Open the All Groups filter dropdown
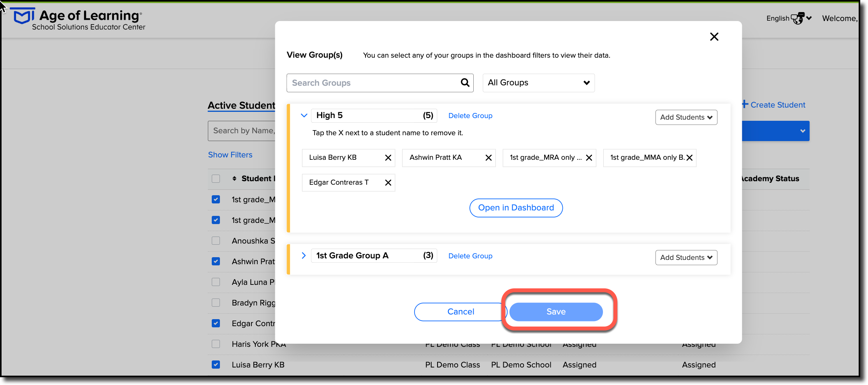 pyautogui.click(x=538, y=83)
